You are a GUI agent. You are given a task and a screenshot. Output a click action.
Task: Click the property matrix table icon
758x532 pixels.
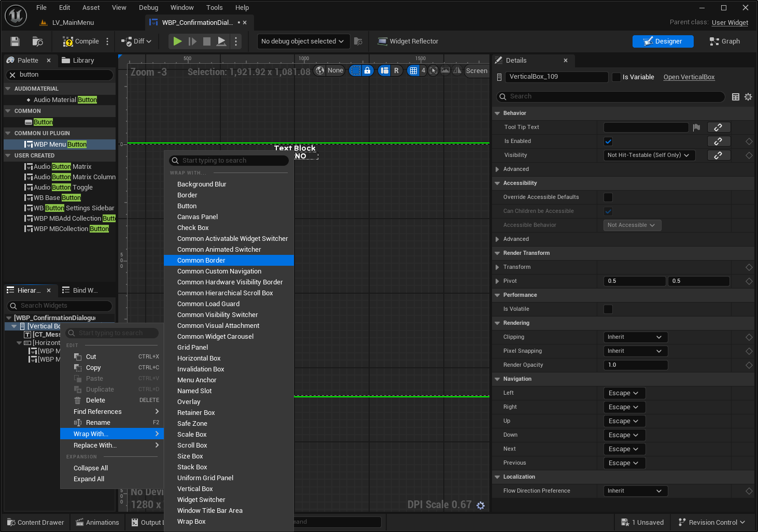point(735,97)
